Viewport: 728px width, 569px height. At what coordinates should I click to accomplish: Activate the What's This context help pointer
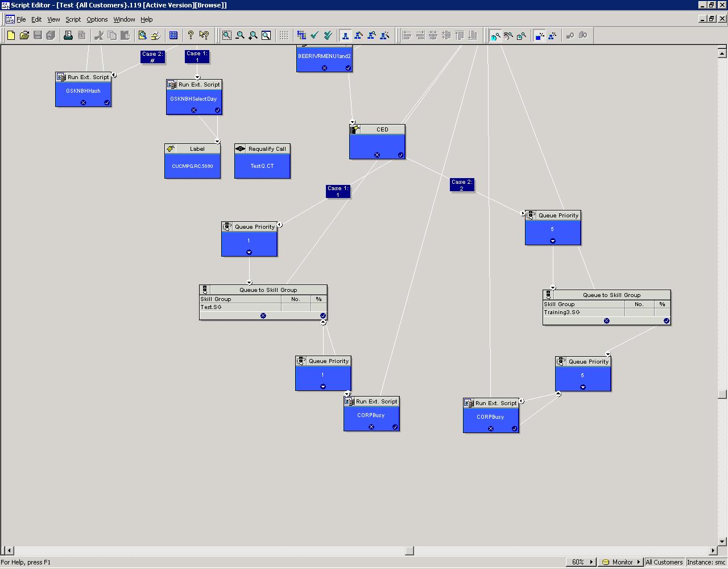point(204,35)
